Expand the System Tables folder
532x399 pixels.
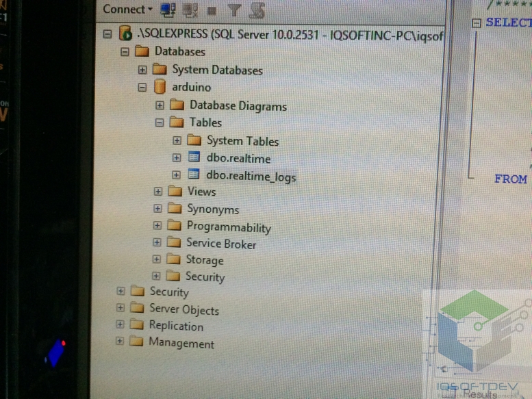(177, 140)
